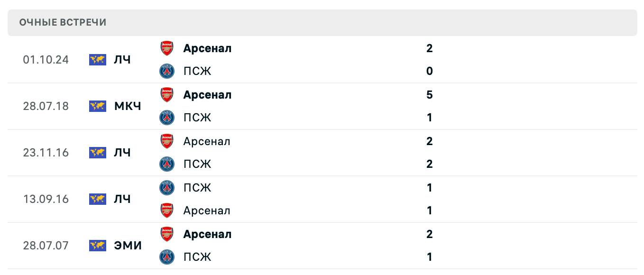This screenshot has height=275, width=644.
Task: Click PSG's score of 0 in 2024 match
Action: click(x=429, y=71)
